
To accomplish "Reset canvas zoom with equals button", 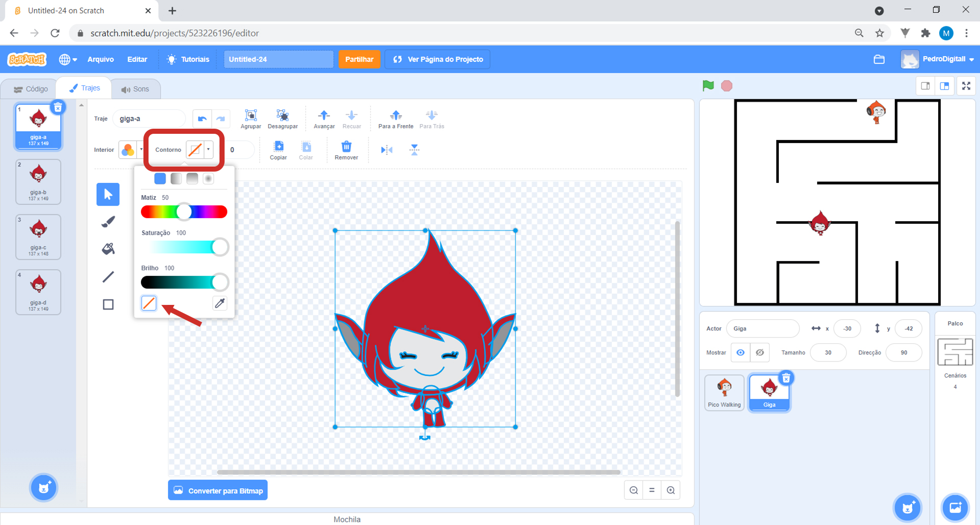I will (x=652, y=490).
